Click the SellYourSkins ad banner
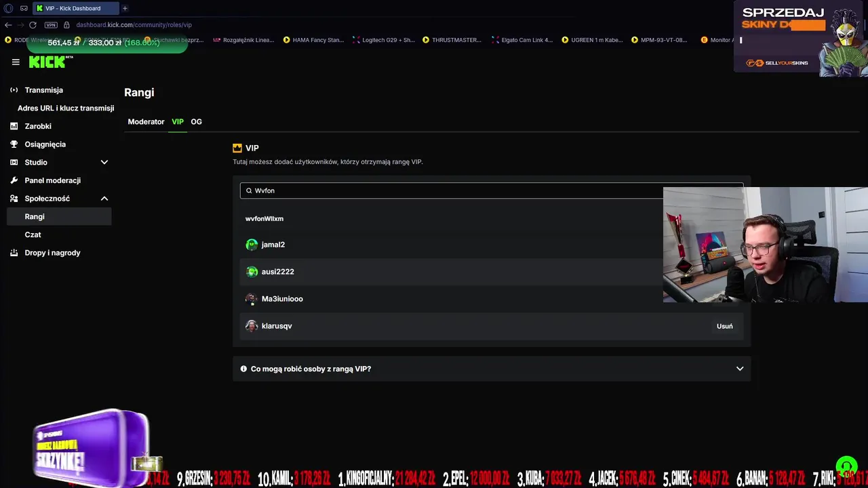 (801, 37)
